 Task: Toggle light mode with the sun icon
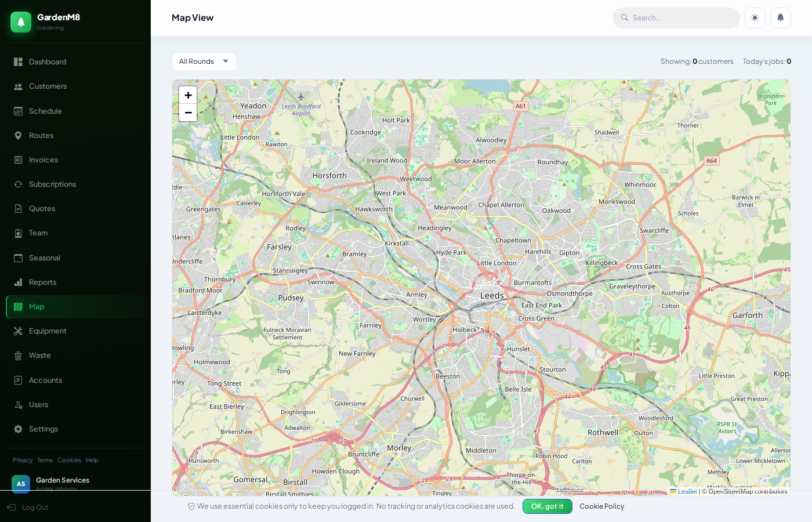click(755, 18)
